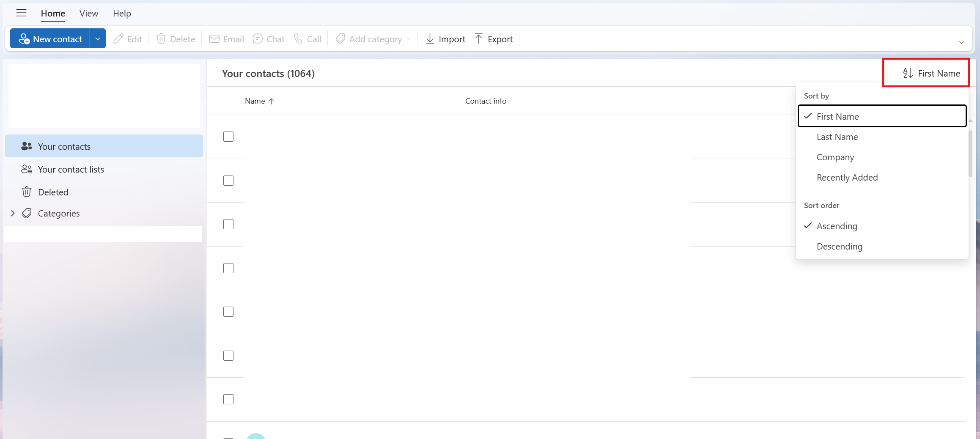Import contacts using the Import icon
This screenshot has width=980, height=439.
coord(430,38)
